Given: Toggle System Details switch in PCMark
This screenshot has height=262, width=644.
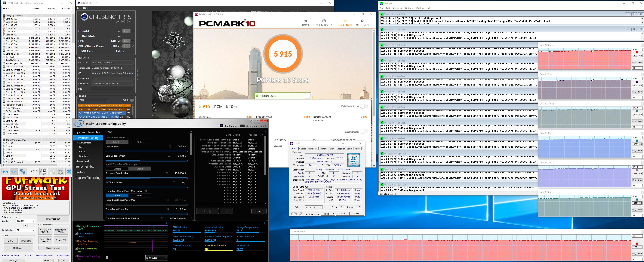Looking at the screenshot, I should pyautogui.click(x=364, y=132).
